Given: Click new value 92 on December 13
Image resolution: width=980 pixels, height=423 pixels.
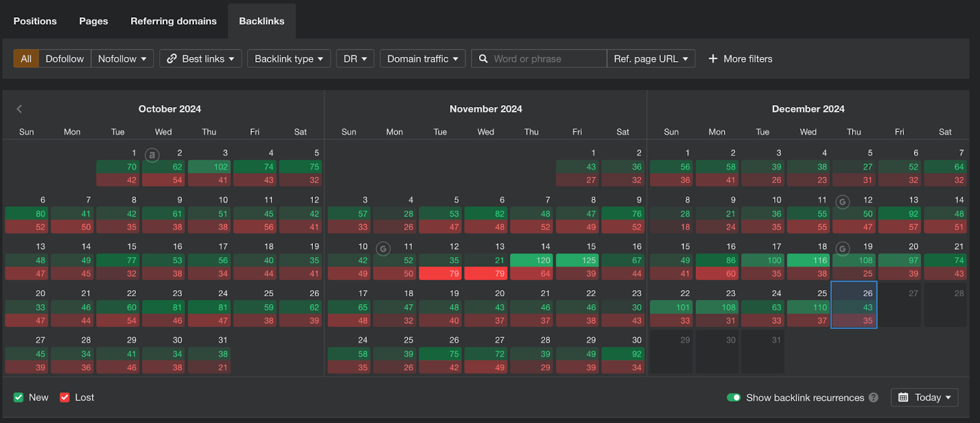Looking at the screenshot, I should click(x=900, y=214).
